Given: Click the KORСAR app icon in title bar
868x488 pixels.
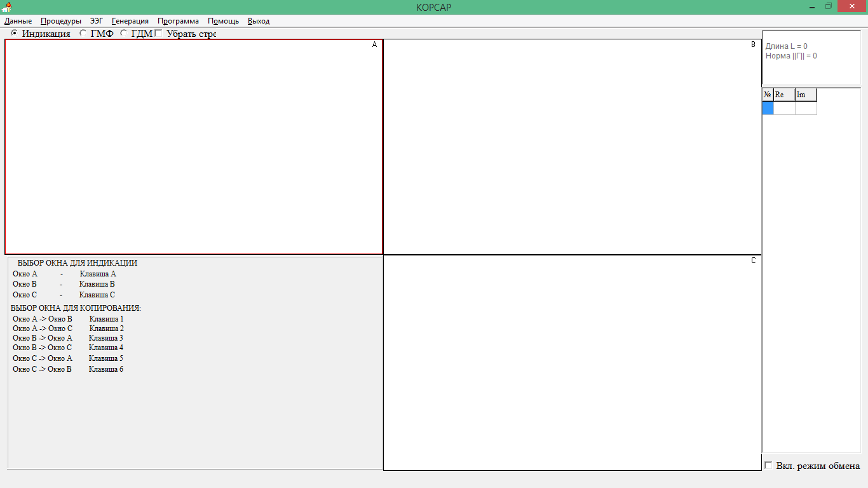Looking at the screenshot, I should 7,7.
